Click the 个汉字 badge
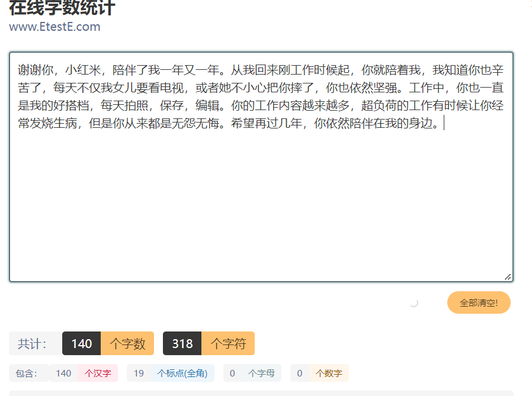The height and width of the screenshot is (396, 532). [98, 374]
